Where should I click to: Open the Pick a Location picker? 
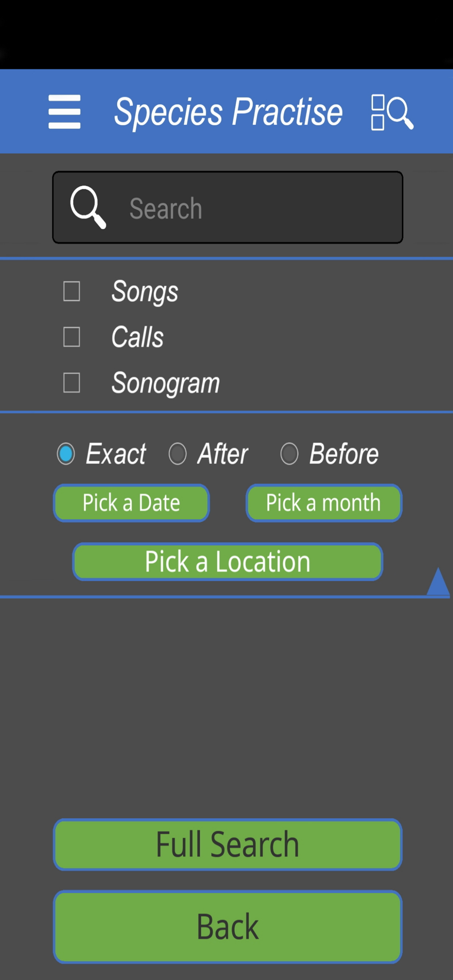[x=227, y=562]
